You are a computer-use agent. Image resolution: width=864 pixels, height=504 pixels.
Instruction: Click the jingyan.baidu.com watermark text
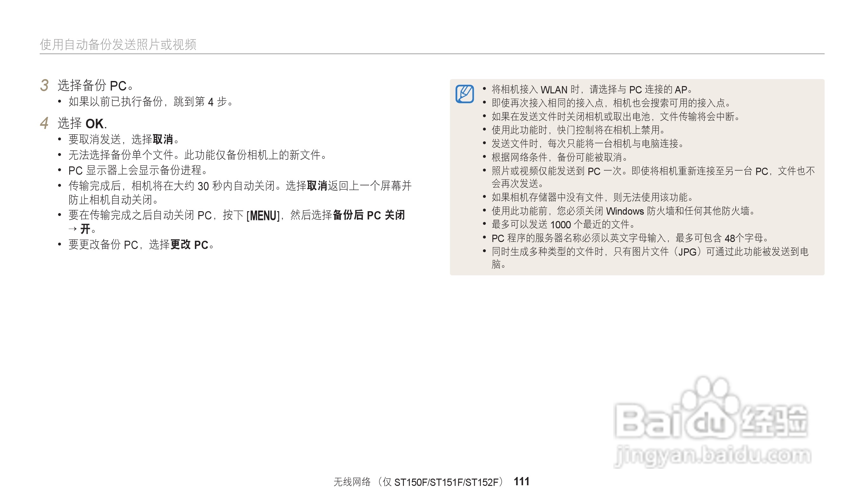pyautogui.click(x=713, y=455)
